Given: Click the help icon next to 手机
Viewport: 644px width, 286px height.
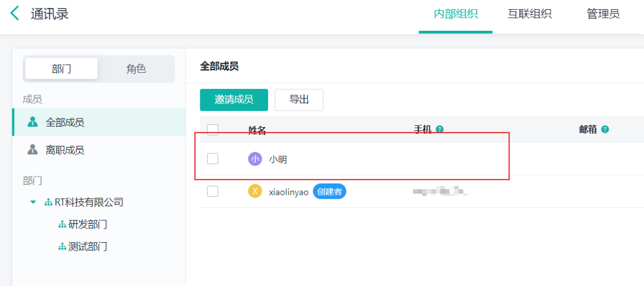Looking at the screenshot, I should pos(440,129).
